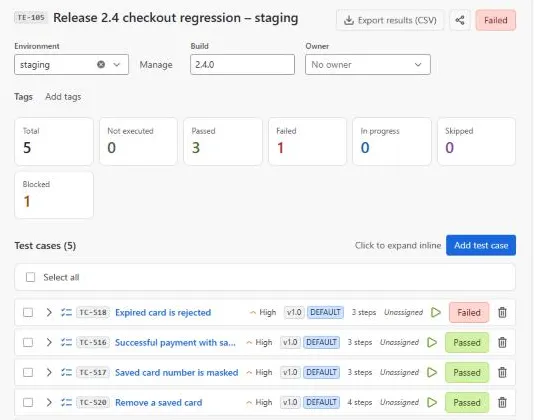
Task: Open Expired card is rejected link
Action: [163, 312]
